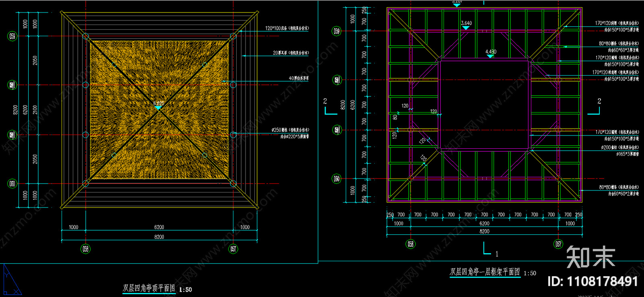
Task: Select the 内含60*60*3厚方通 annotation
Action: tap(623, 50)
